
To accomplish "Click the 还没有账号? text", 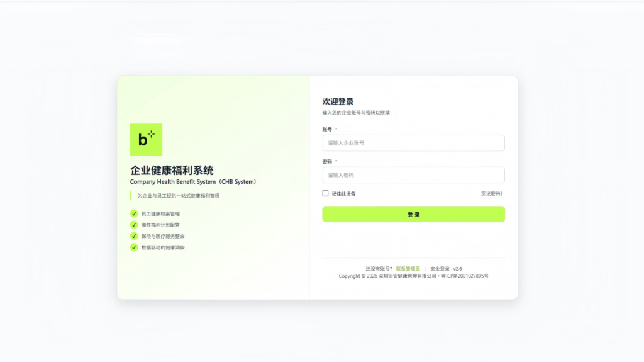I will (x=379, y=269).
